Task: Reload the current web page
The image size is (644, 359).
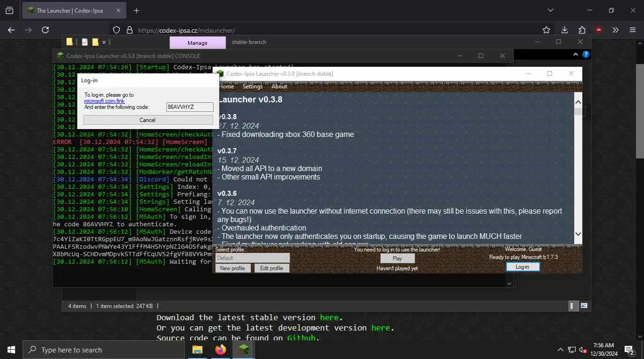Action: point(45,30)
